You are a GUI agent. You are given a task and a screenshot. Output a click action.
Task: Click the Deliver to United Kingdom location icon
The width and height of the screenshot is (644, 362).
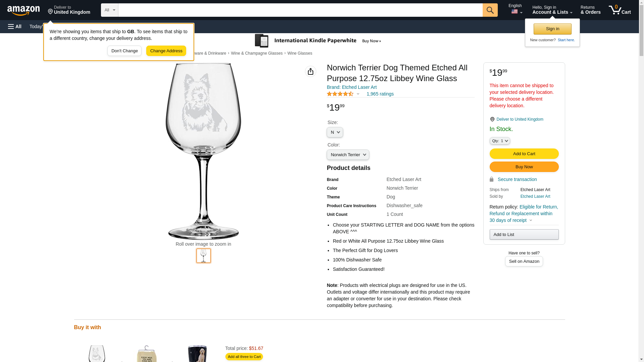coord(492,119)
